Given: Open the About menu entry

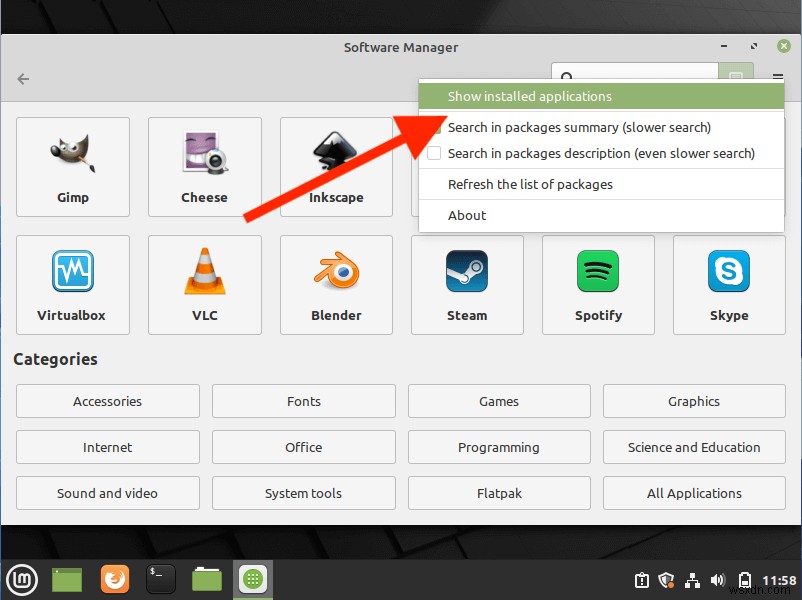Looking at the screenshot, I should pos(468,215).
